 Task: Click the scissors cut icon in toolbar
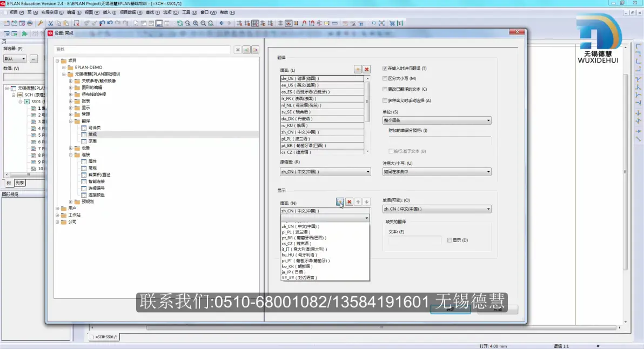(51, 23)
